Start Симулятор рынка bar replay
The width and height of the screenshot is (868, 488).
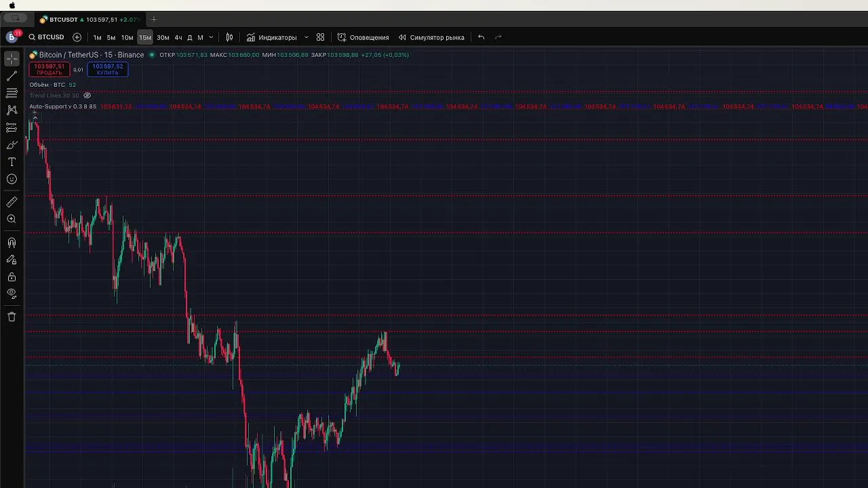tap(431, 37)
